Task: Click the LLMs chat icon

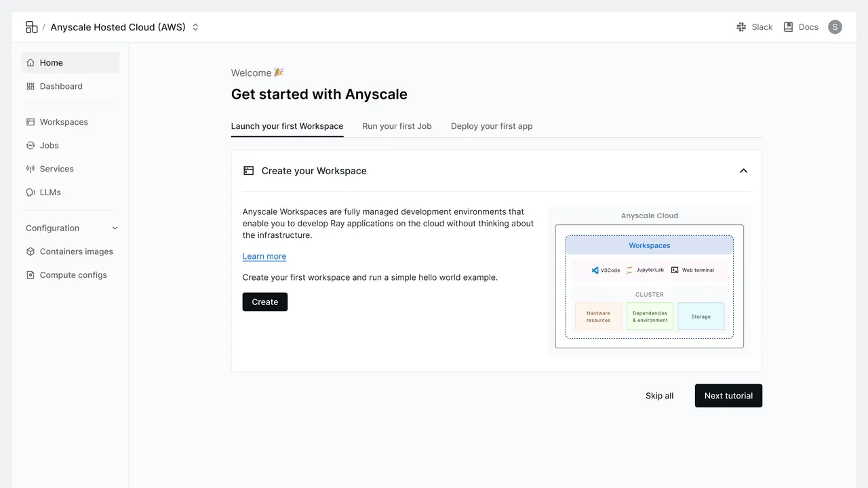Action: coord(31,192)
